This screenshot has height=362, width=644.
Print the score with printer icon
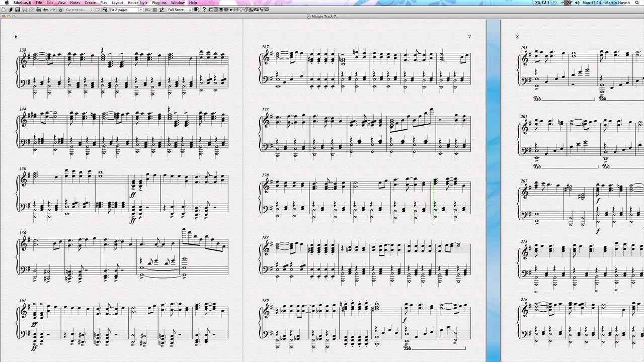39,10
